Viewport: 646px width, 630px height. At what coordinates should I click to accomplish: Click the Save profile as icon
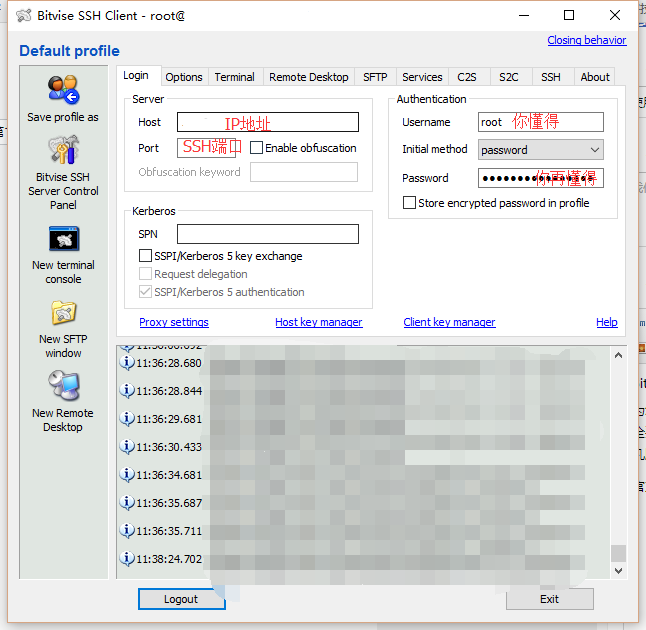[x=63, y=90]
